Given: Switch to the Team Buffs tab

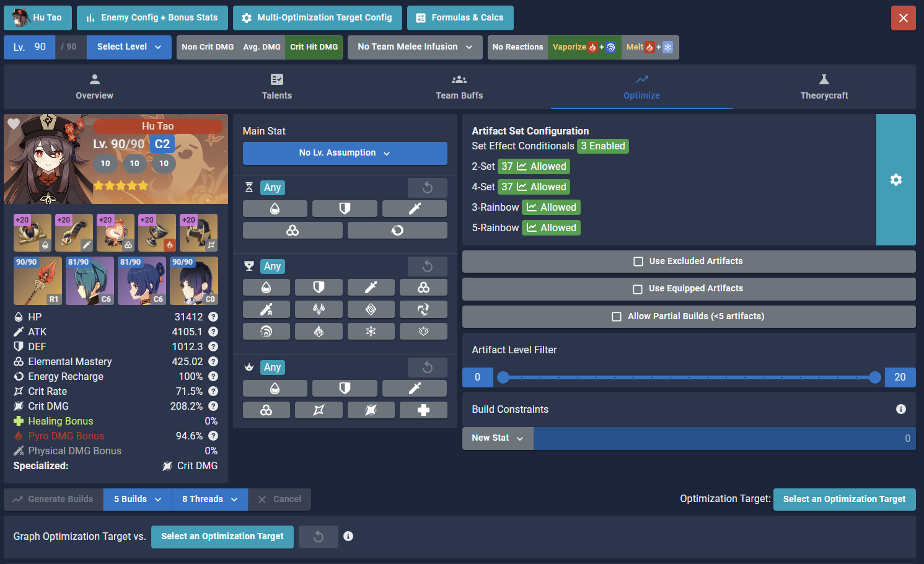Looking at the screenshot, I should click(459, 87).
